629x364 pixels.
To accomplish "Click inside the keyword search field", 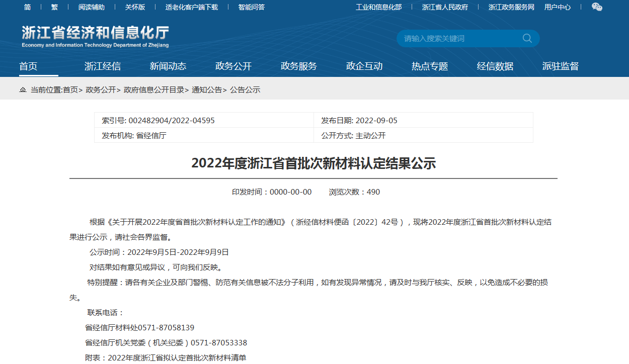I will pyautogui.click(x=458, y=39).
